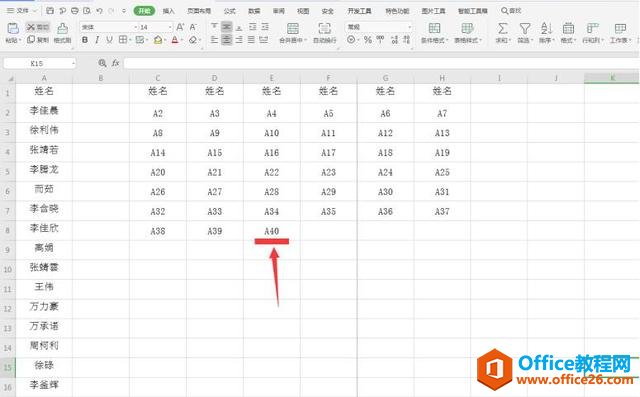Toggle Underline formatting
The width and height of the screenshot is (640, 397).
click(109, 40)
